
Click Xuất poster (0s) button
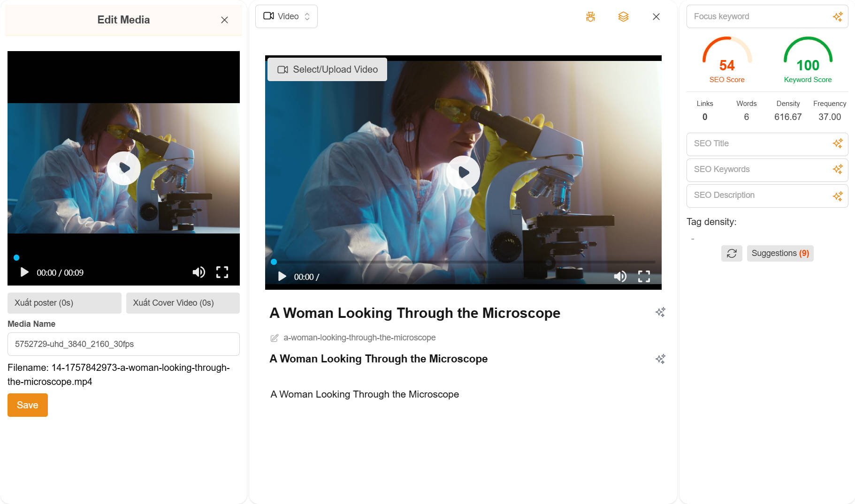64,303
